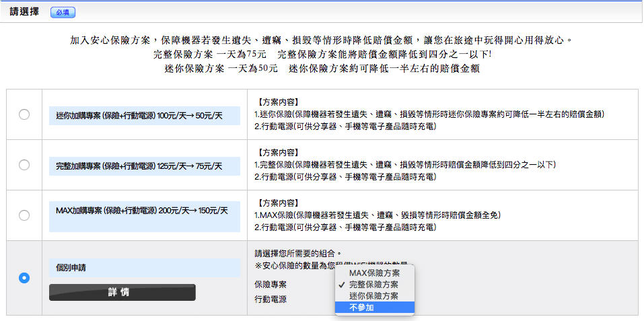644x321 pixels.
Task: Click the 迷你保險方案 一天為50元 line
Action: point(322,69)
